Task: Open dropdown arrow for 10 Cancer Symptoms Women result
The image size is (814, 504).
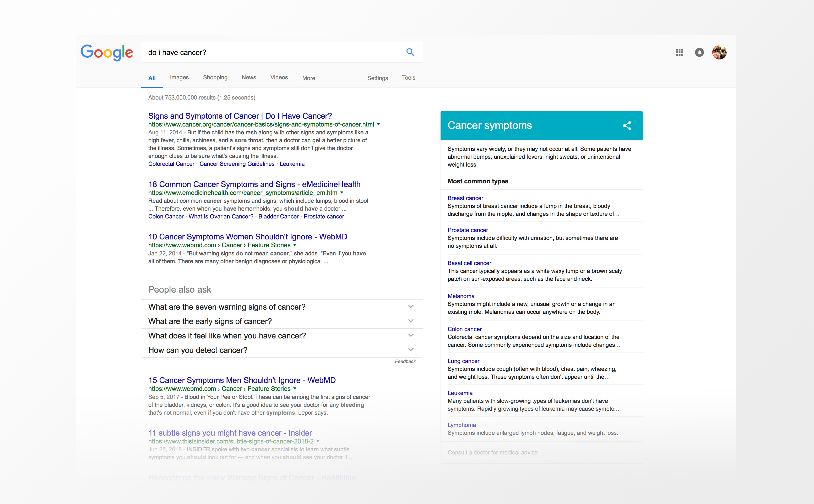Action: pos(295,245)
